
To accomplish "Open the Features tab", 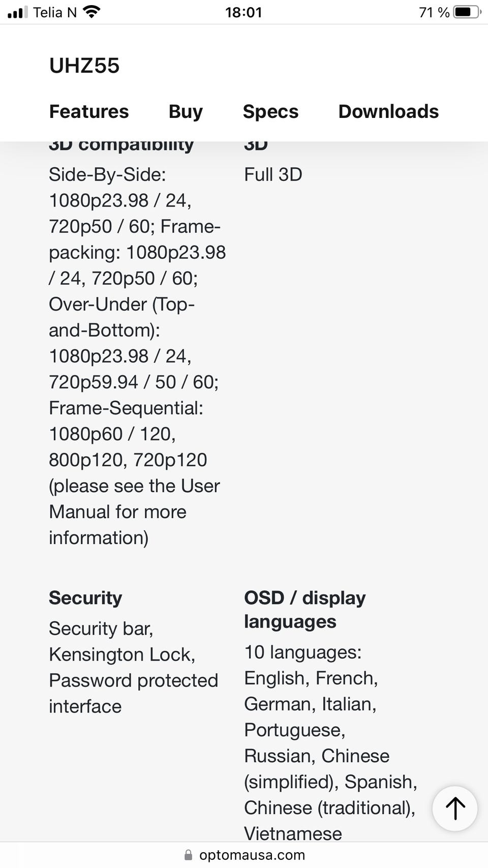I will pyautogui.click(x=89, y=111).
